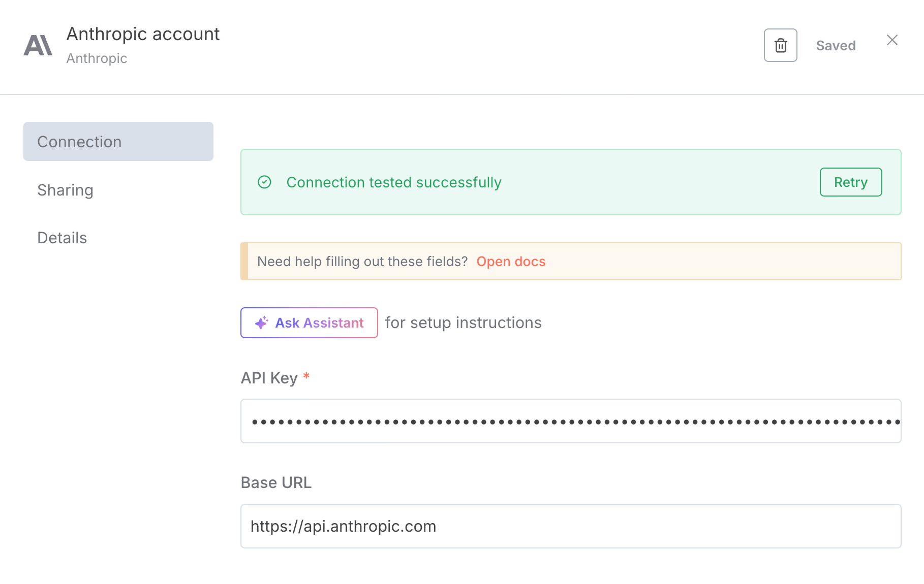Click the sparkle icon on Ask Assistant

coord(261,322)
